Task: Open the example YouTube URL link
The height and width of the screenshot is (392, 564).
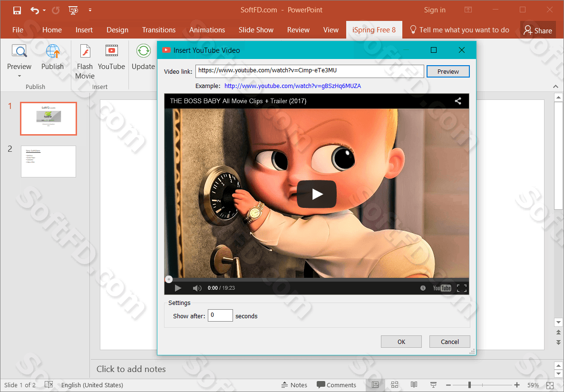Action: pyautogui.click(x=292, y=86)
